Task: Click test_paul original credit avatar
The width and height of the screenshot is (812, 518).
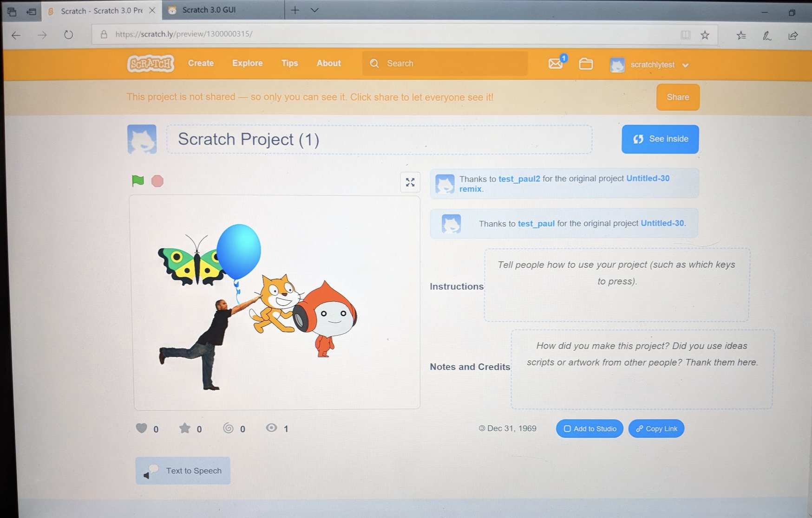Action: [x=451, y=224]
